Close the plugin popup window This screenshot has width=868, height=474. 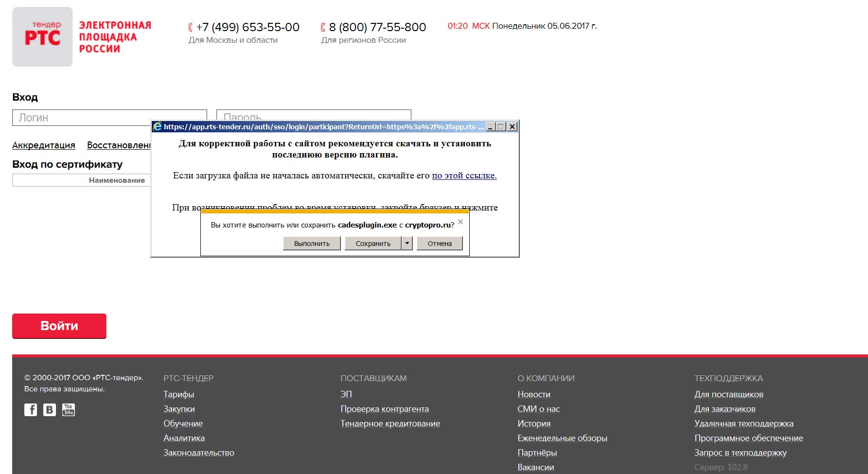pos(512,127)
